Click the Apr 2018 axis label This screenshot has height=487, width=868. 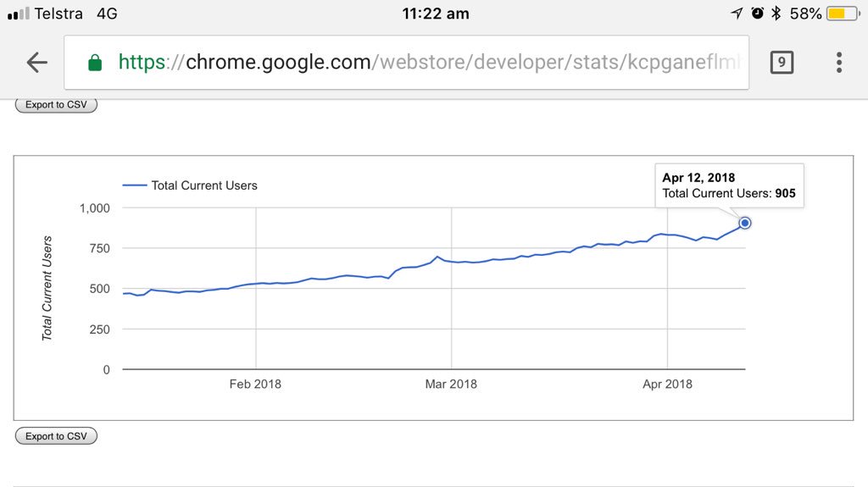667,384
